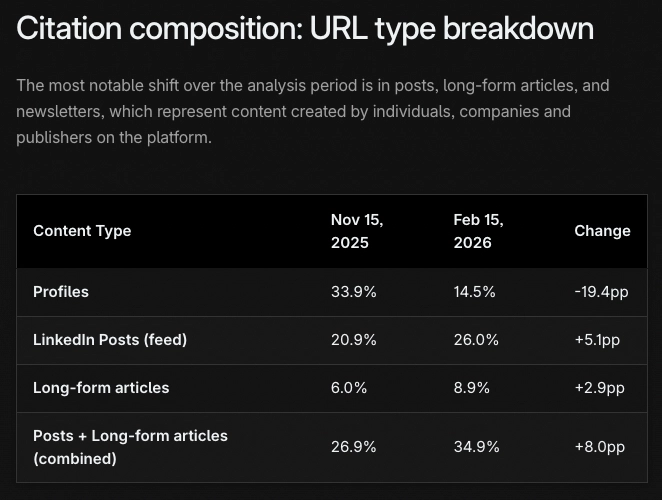Select the 6.0% Long-form articles value
The image size is (662, 500).
click(x=350, y=388)
